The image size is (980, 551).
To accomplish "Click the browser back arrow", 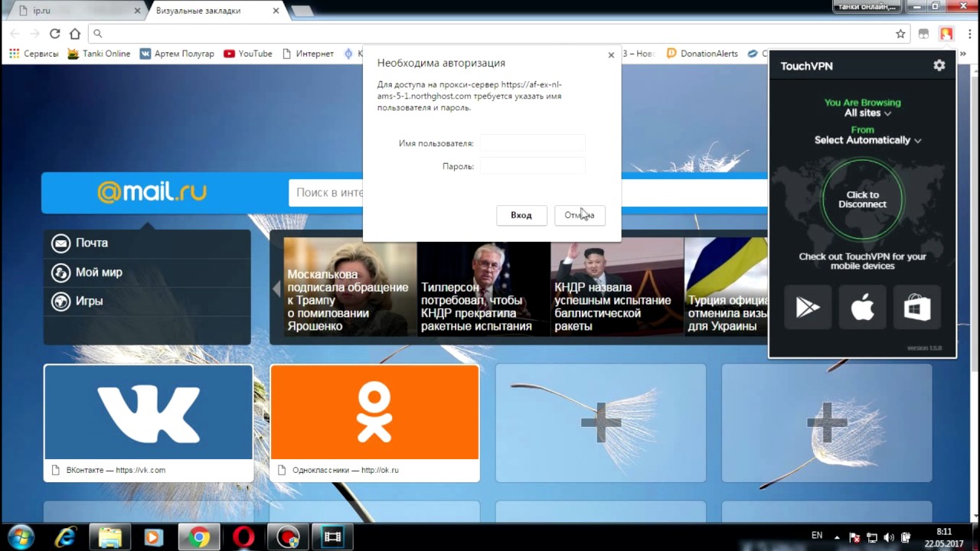I will [15, 34].
